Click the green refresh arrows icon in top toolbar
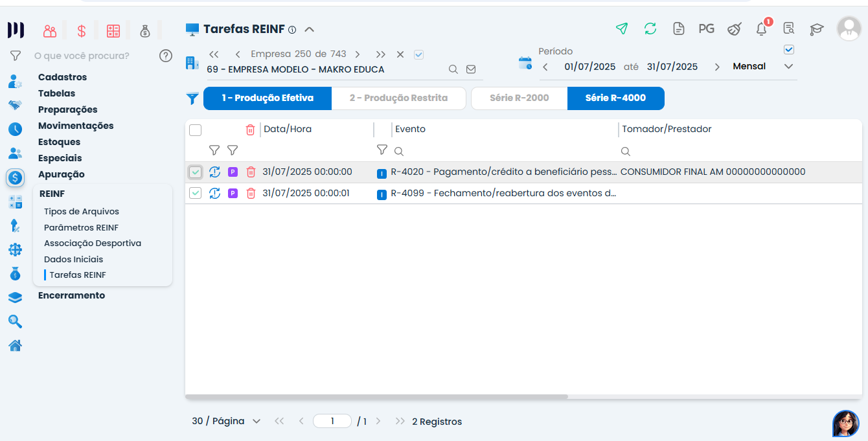The height and width of the screenshot is (441, 868). [650, 28]
